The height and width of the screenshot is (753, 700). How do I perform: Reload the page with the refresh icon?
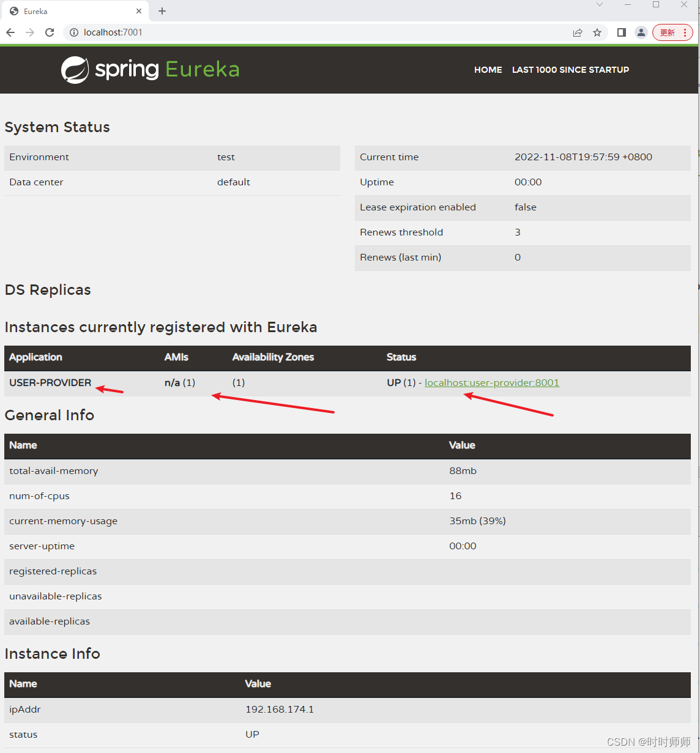click(50, 32)
